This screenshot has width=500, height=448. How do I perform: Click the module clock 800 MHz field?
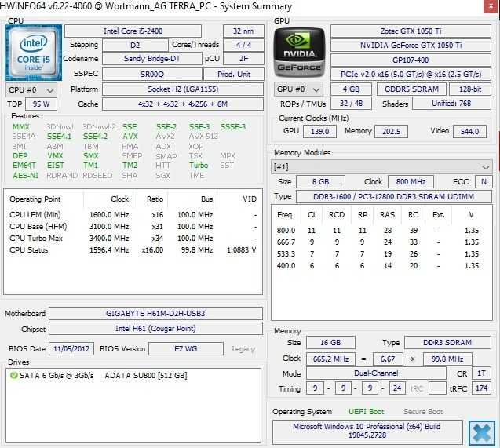[x=411, y=182]
